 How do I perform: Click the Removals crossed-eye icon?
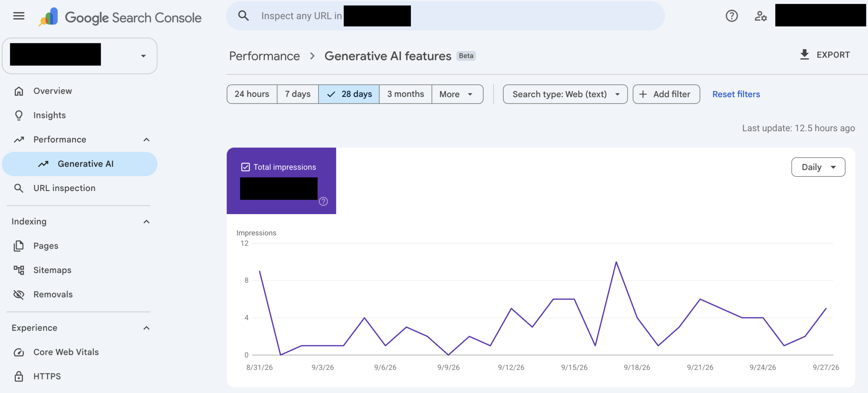19,294
